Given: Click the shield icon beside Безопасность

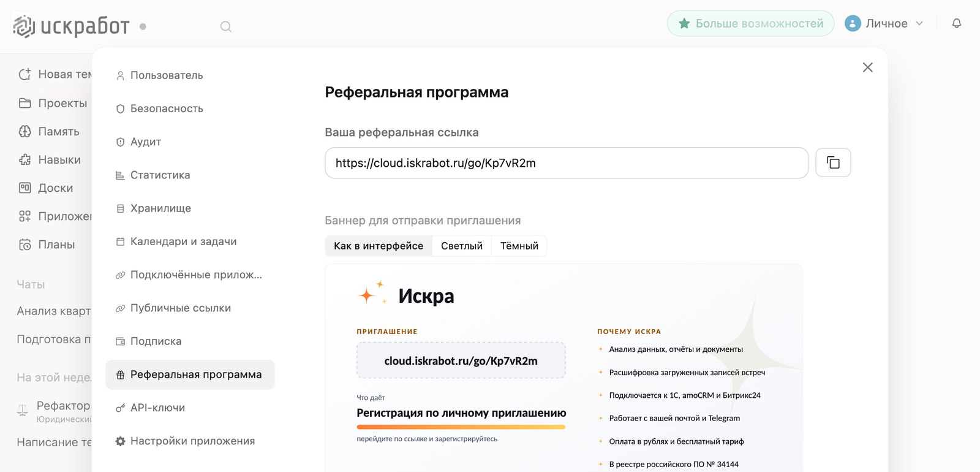Looking at the screenshot, I should [121, 108].
